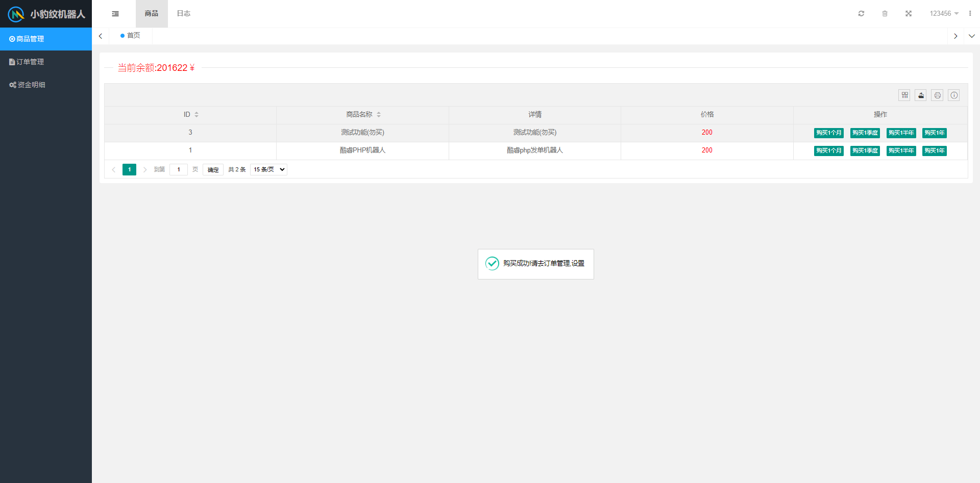The height and width of the screenshot is (483, 980).
Task: Expand the 123456 user dropdown
Action: click(x=944, y=14)
